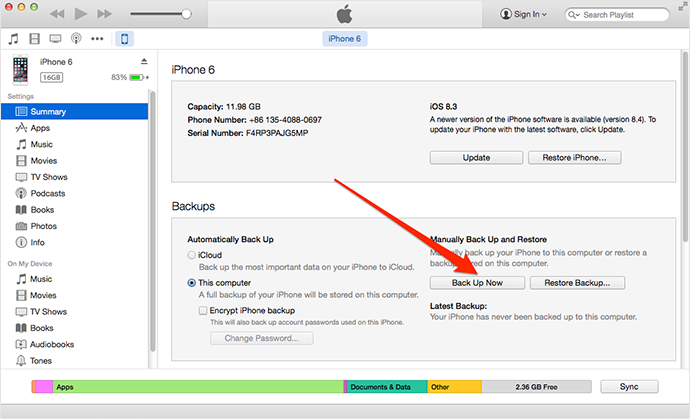Click Documents & Data storage segment
The image size is (690, 419).
click(x=387, y=387)
